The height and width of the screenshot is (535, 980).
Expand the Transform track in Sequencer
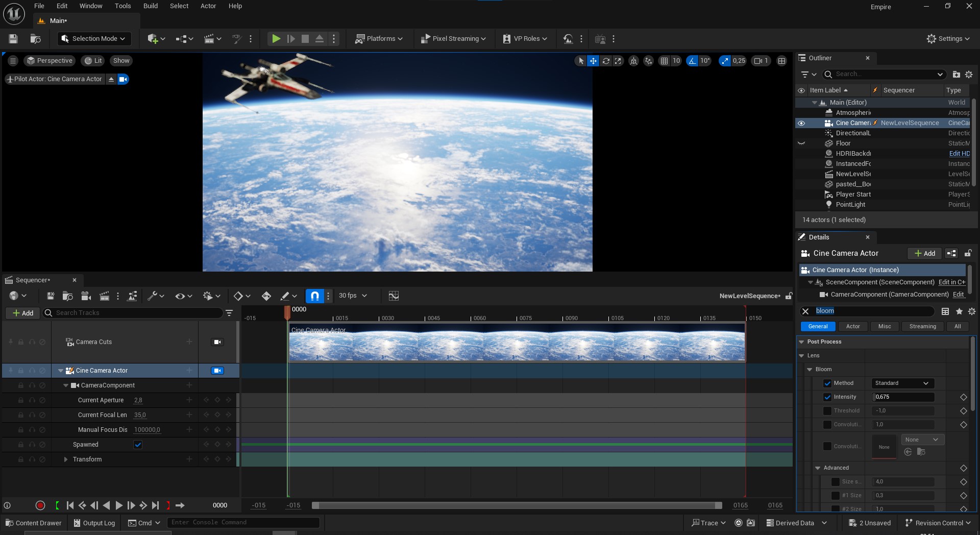[65, 460]
